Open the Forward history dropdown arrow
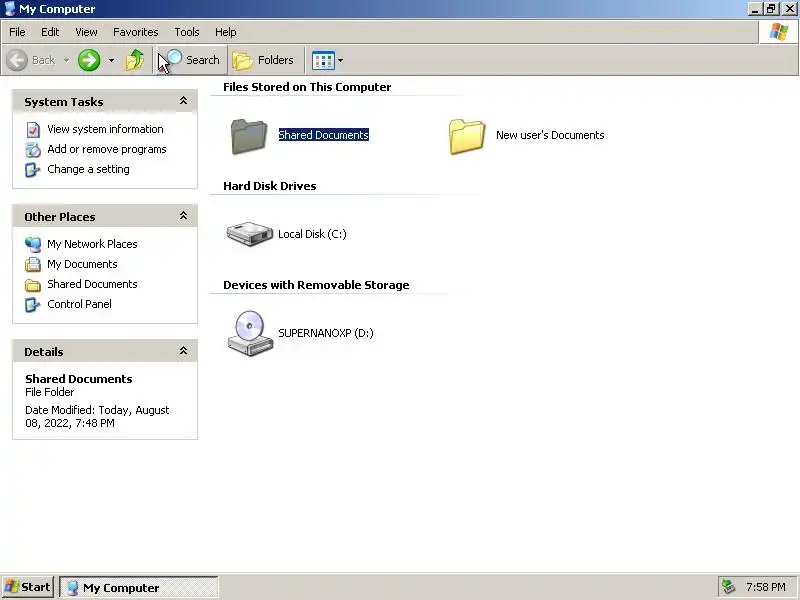 click(x=111, y=61)
